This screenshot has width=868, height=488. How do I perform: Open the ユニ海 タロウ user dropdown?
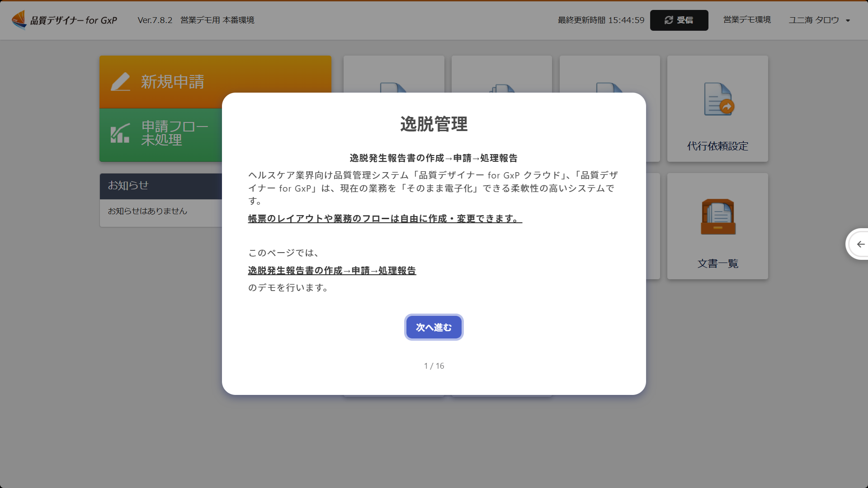pyautogui.click(x=814, y=20)
